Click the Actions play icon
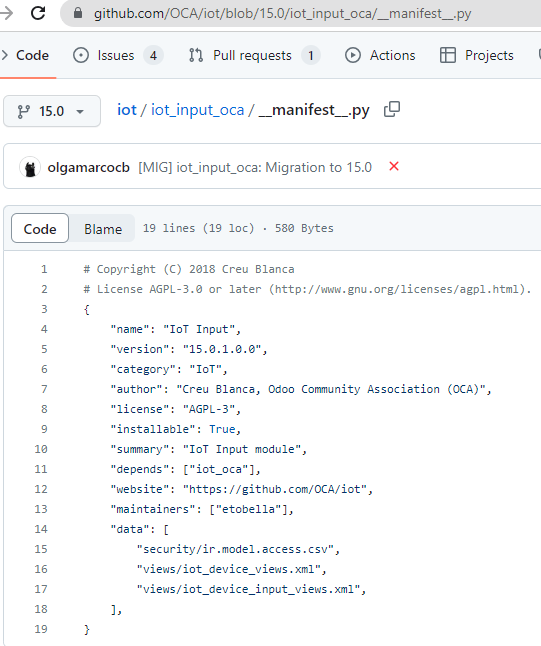This screenshot has width=541, height=646. [353, 55]
